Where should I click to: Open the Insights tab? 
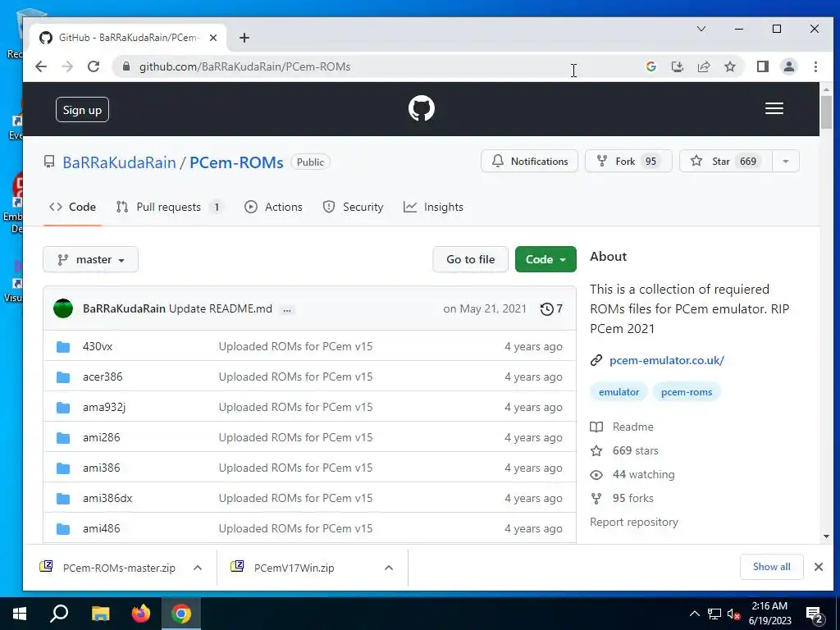click(433, 207)
